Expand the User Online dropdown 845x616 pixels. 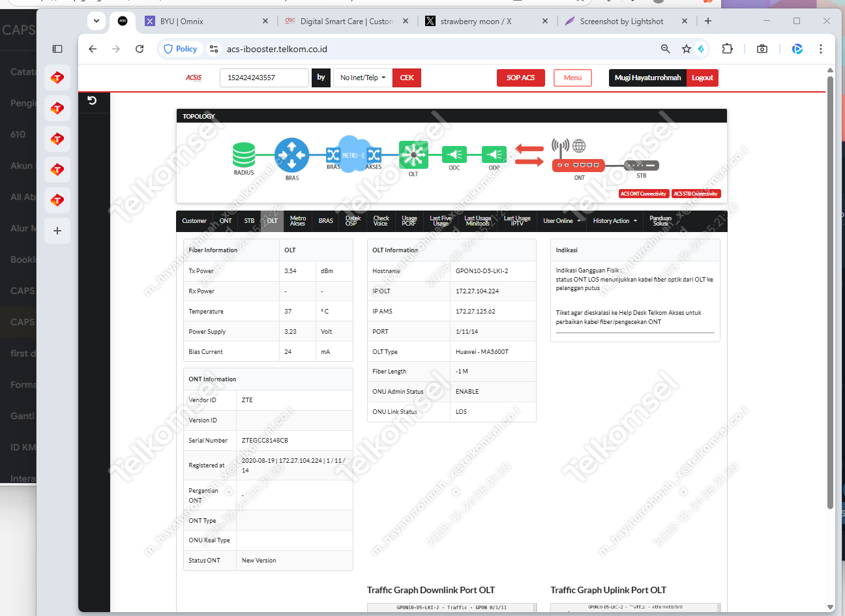click(x=561, y=221)
